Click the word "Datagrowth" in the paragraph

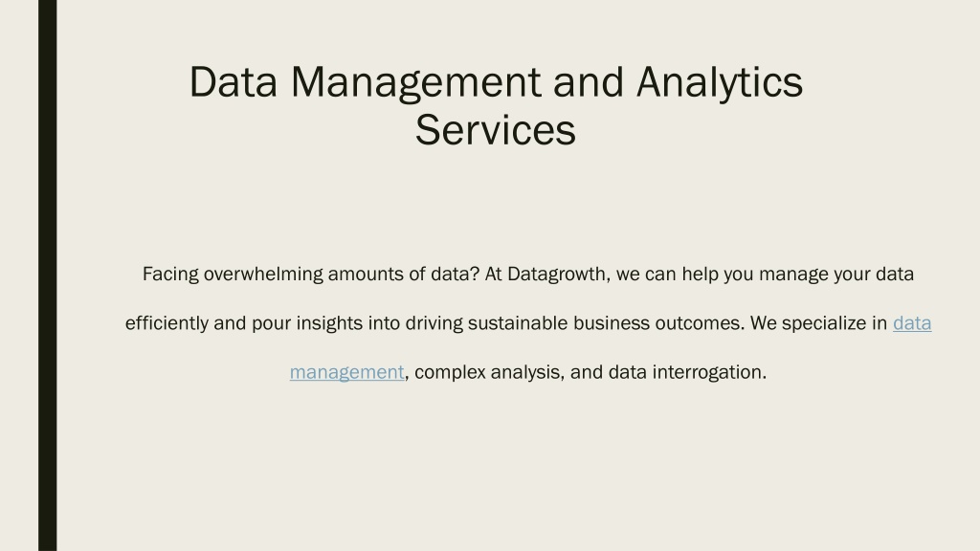click(558, 275)
